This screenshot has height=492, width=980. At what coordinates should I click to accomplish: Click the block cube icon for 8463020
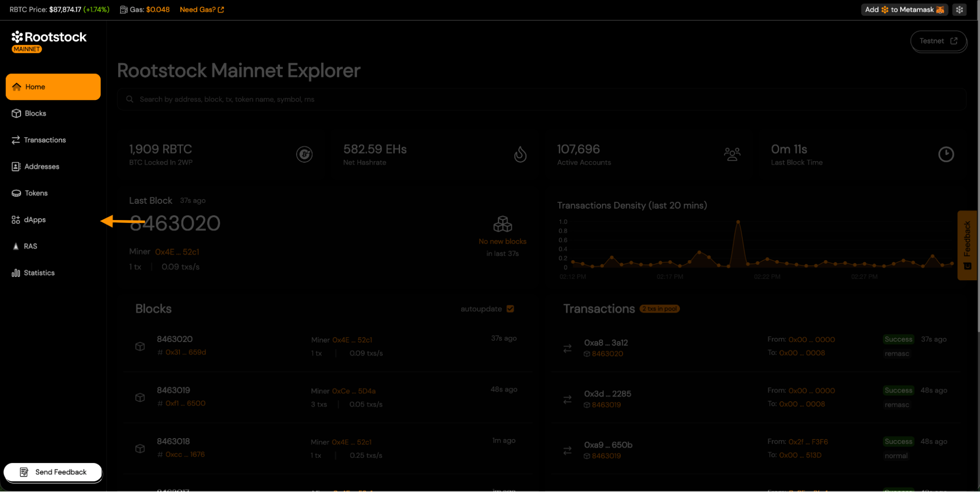[x=140, y=346]
